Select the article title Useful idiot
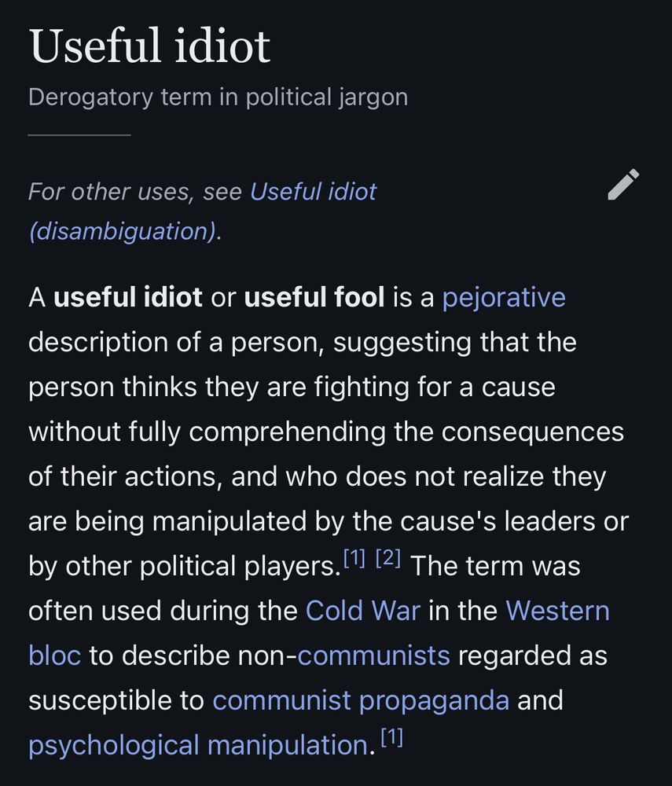 149,46
